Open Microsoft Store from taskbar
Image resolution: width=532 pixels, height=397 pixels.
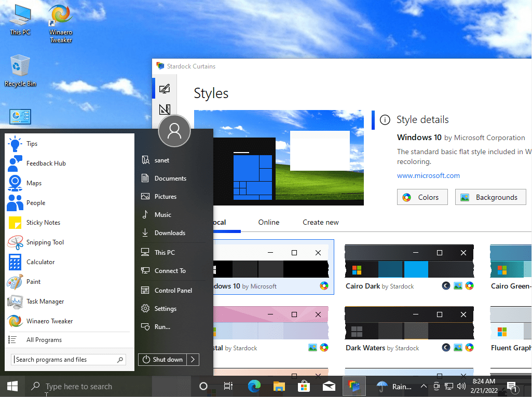pyautogui.click(x=304, y=386)
